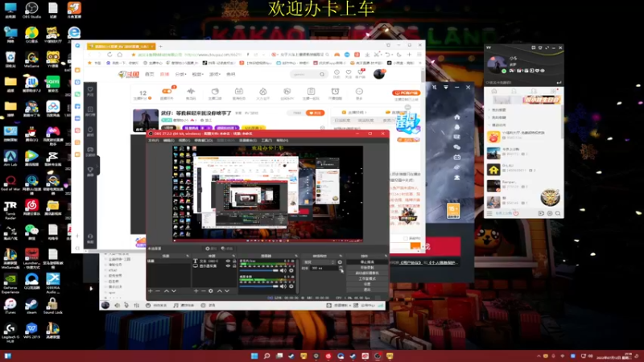This screenshot has width=644, height=362.
Task: Reload the page in the browser
Action: point(109,55)
